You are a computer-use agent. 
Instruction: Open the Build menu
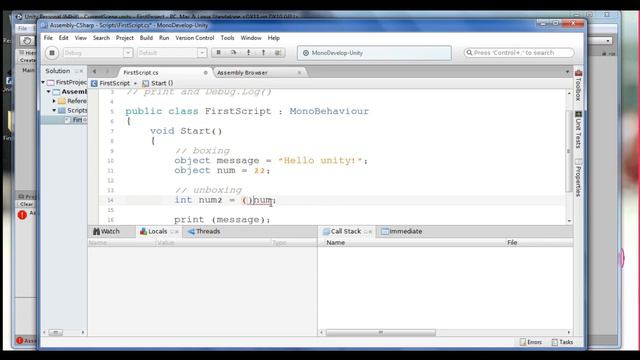click(146, 38)
